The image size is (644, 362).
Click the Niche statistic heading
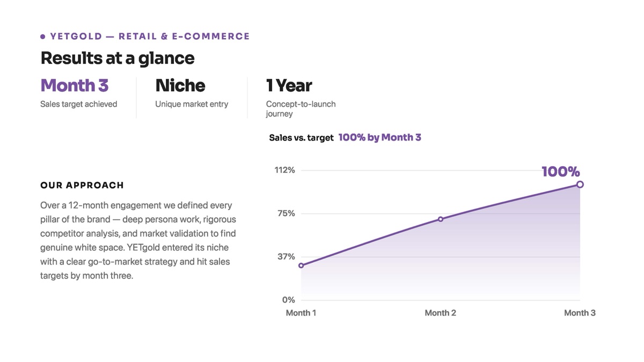(x=180, y=85)
